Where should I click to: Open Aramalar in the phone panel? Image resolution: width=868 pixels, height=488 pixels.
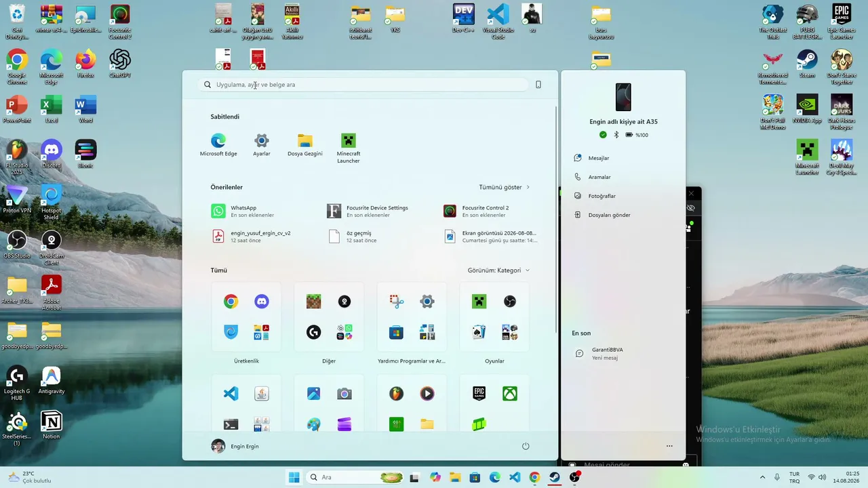(593, 177)
